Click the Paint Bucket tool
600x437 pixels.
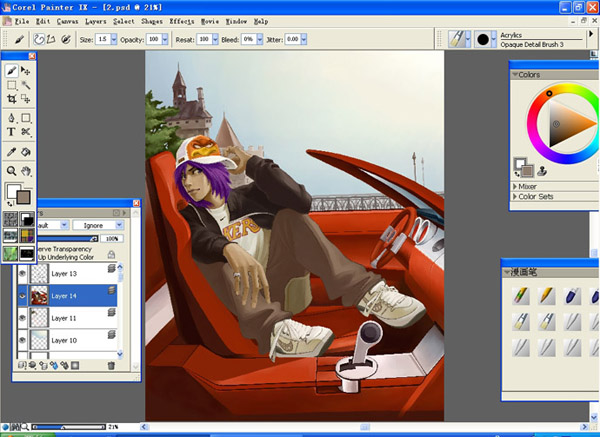click(x=26, y=152)
